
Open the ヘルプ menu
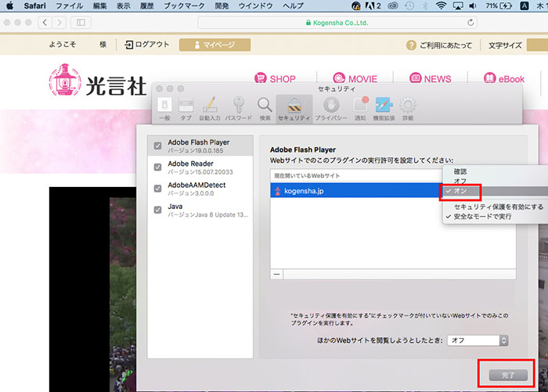pyautogui.click(x=293, y=5)
